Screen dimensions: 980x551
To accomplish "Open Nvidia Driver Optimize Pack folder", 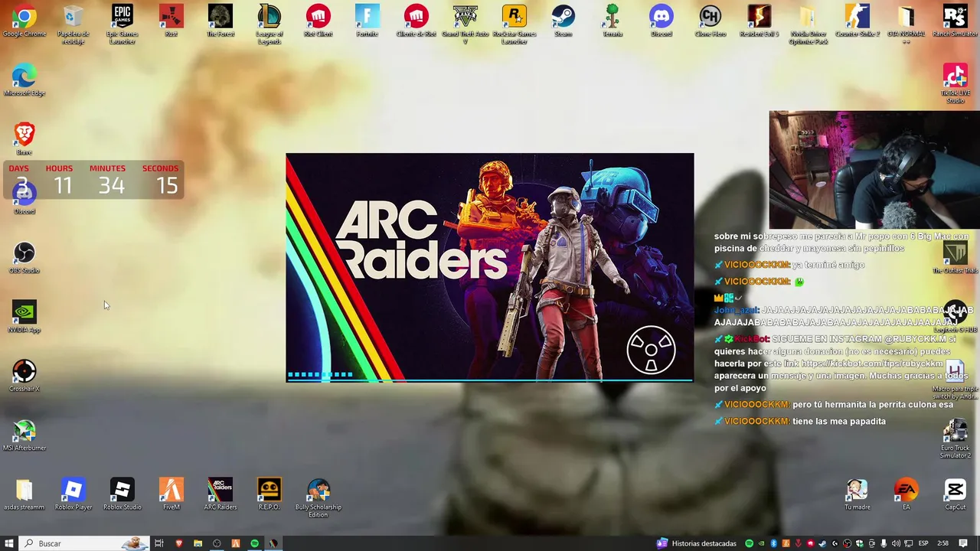I will tap(808, 24).
